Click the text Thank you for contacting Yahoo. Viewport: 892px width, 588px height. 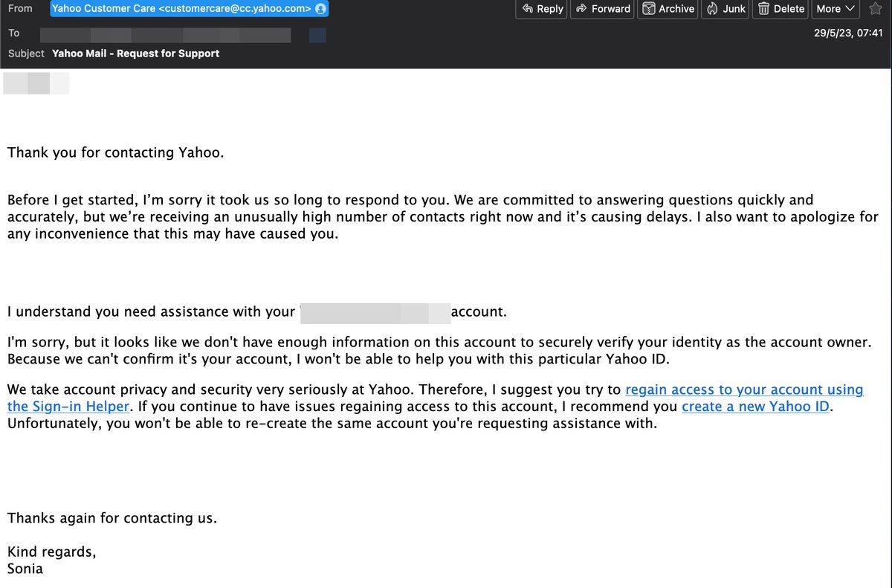pos(115,153)
